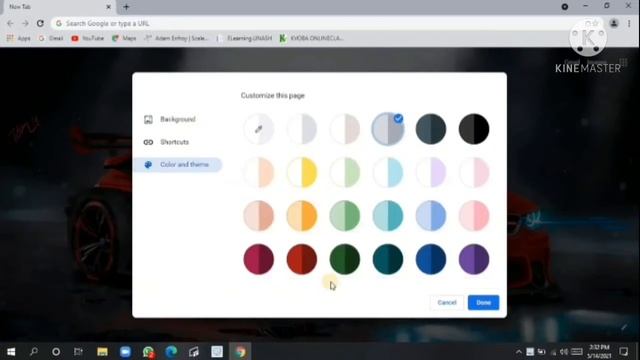The image size is (640, 360).
Task: Select the orange theme swatch
Action: point(302,216)
